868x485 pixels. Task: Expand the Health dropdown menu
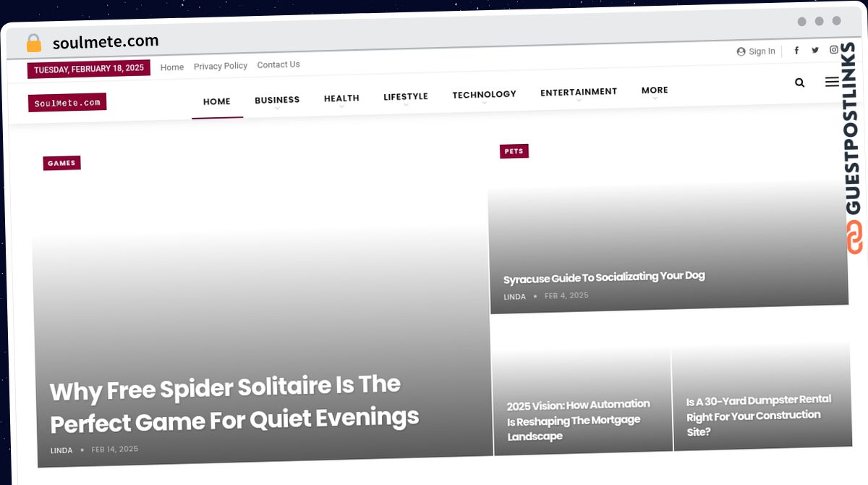(x=341, y=98)
